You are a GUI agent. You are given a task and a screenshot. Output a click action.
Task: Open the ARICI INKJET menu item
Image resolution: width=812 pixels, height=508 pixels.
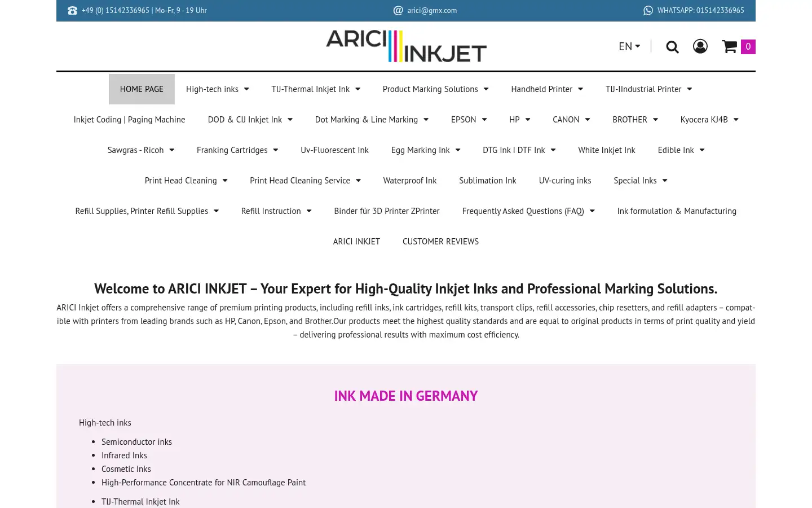point(356,242)
